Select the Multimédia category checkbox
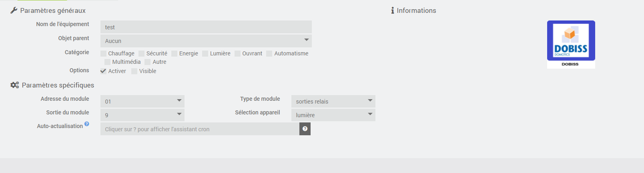Image resolution: width=644 pixels, height=173 pixels. pos(107,62)
